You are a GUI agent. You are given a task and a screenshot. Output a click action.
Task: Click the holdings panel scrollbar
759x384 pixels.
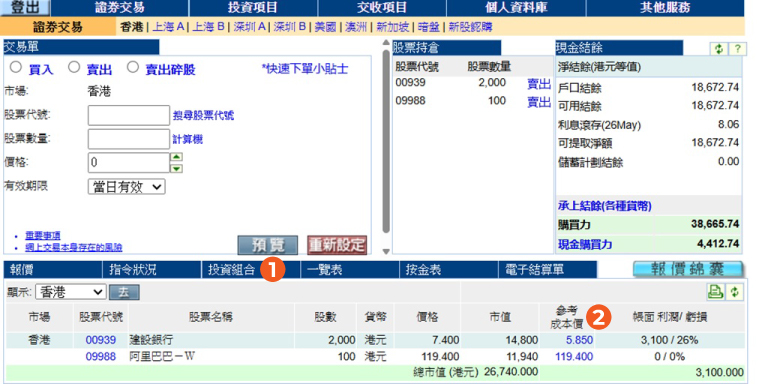tap(386, 141)
